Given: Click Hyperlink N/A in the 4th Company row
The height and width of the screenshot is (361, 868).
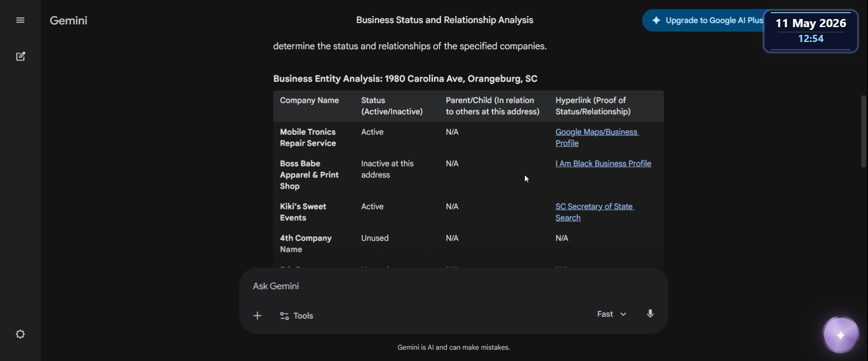Looking at the screenshot, I should point(561,238).
